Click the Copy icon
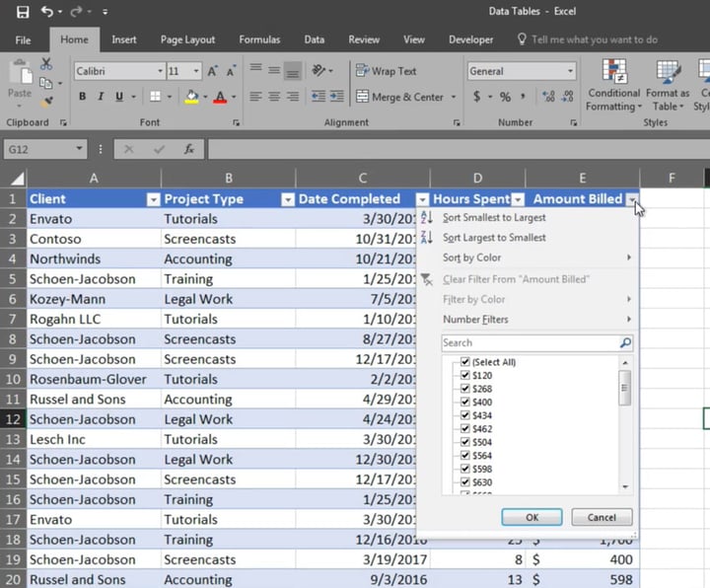Screen dimensions: 710x588 pyautogui.click(x=45, y=83)
